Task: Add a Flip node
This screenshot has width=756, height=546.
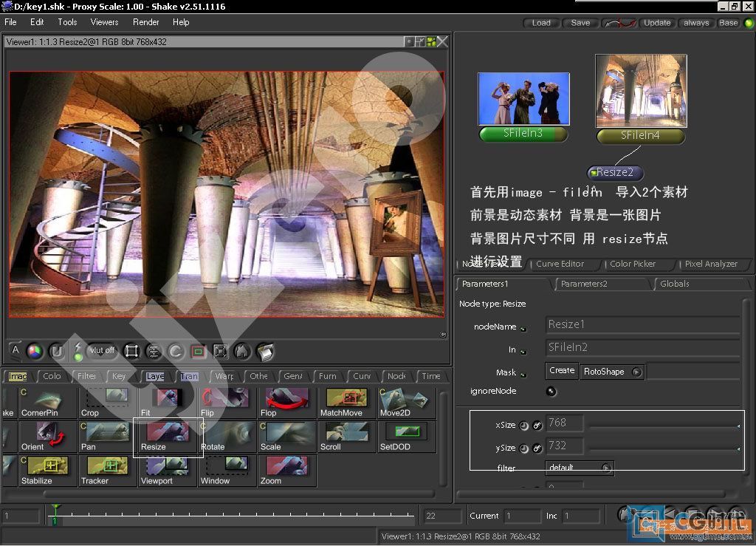Action: pyautogui.click(x=227, y=403)
